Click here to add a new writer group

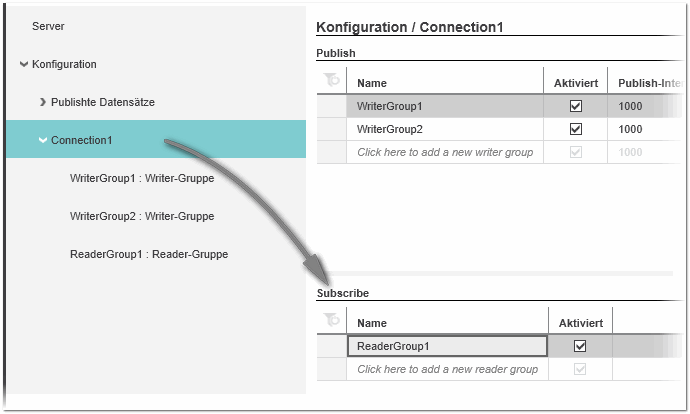[x=444, y=152]
